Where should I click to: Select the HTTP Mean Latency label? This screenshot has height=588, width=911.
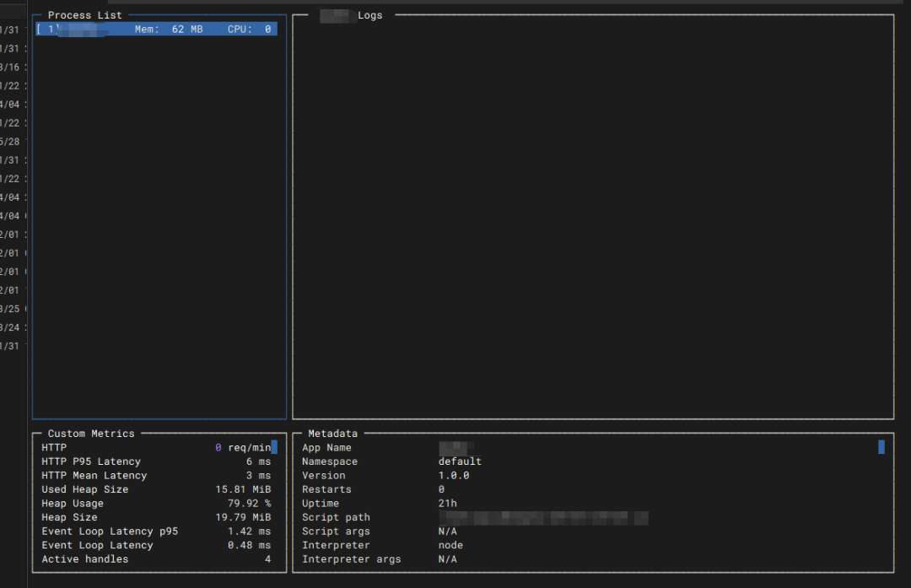(94, 475)
